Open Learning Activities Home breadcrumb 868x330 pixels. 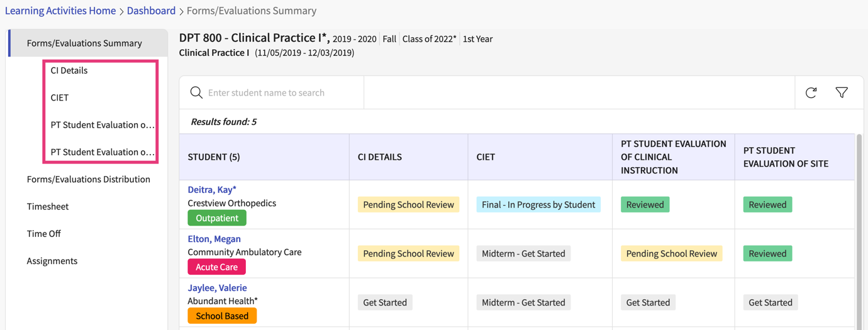(60, 11)
